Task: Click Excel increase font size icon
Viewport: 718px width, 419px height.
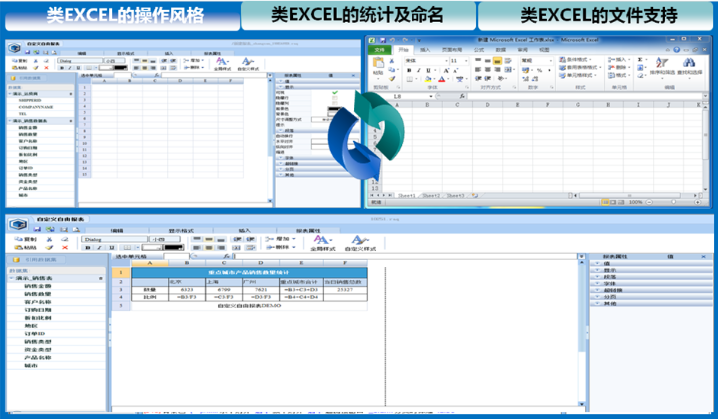Action: [446, 70]
